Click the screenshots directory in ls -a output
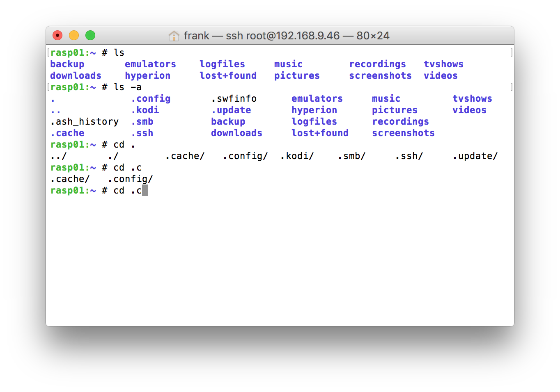Image resolution: width=560 pixels, height=392 pixels. coord(403,133)
